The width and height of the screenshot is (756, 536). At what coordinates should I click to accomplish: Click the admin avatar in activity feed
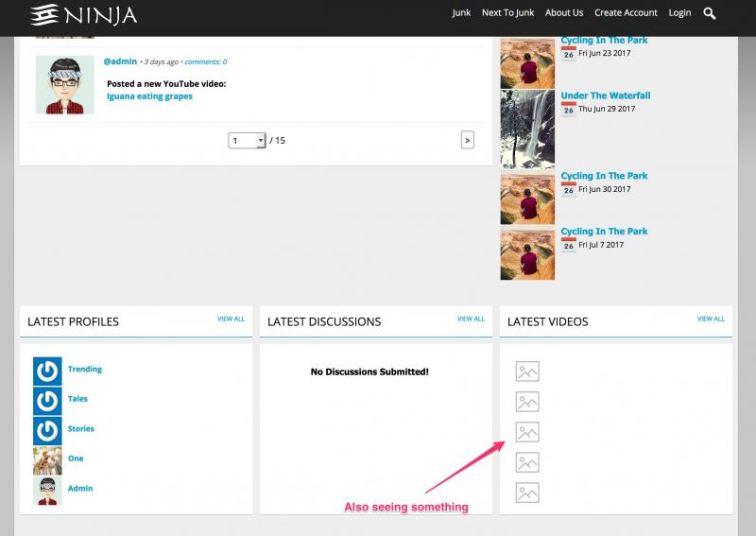pos(65,85)
